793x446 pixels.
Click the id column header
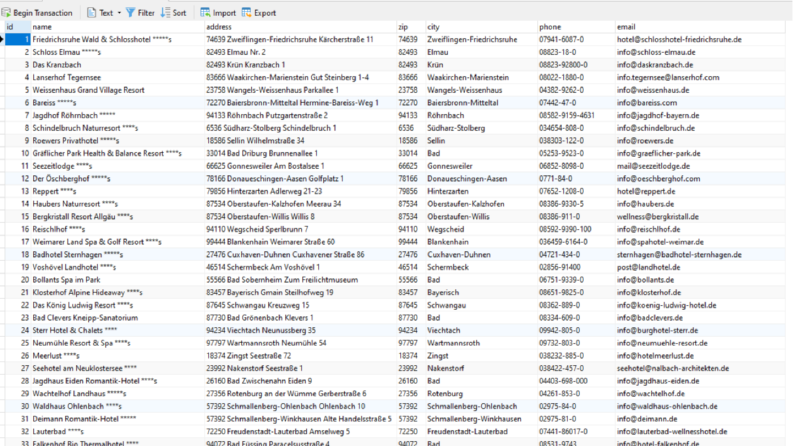(x=17, y=27)
